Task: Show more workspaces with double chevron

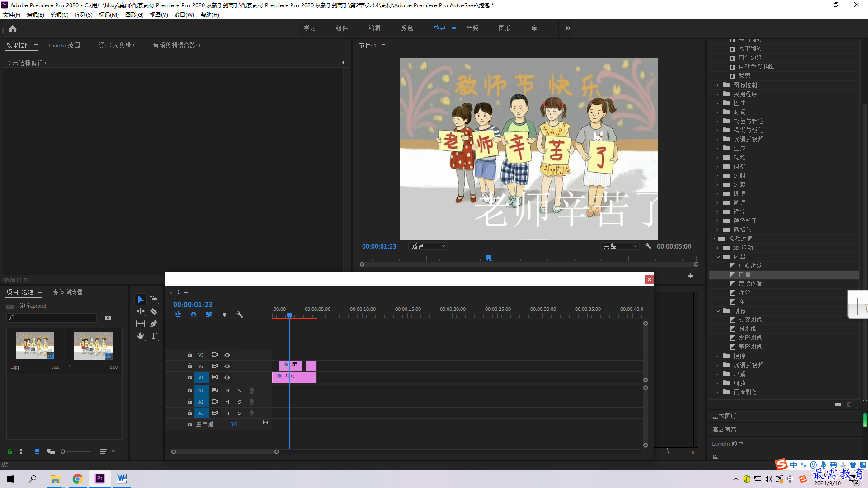Action: click(568, 28)
